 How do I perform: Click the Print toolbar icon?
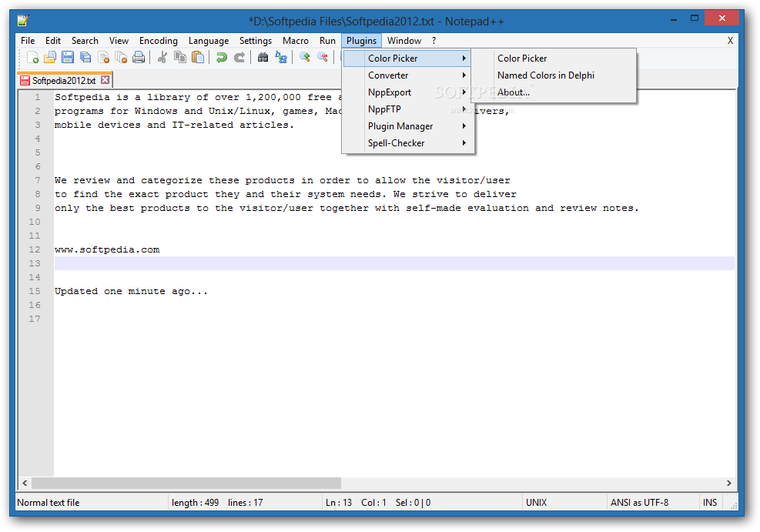(139, 58)
